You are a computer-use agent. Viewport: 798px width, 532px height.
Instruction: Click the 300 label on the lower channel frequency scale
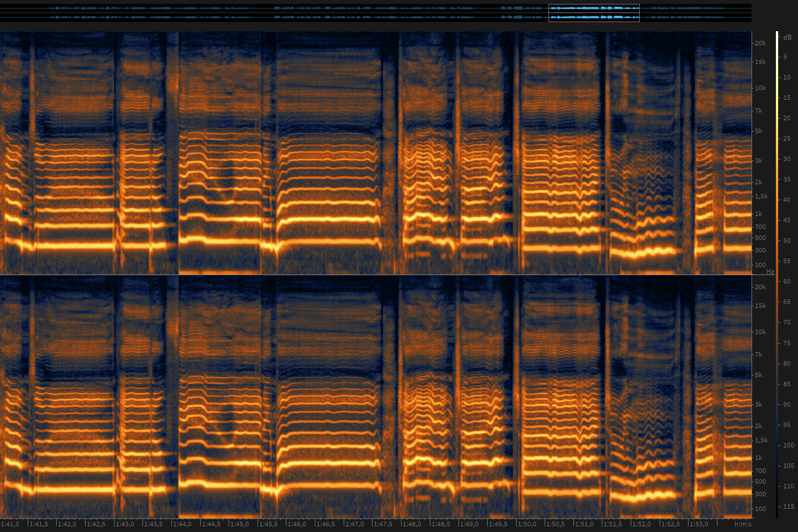[x=761, y=494]
